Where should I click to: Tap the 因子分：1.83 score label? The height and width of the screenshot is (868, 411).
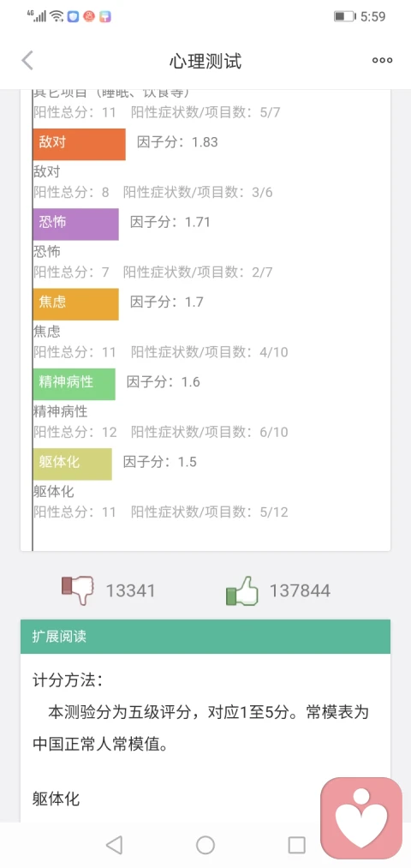(x=177, y=142)
